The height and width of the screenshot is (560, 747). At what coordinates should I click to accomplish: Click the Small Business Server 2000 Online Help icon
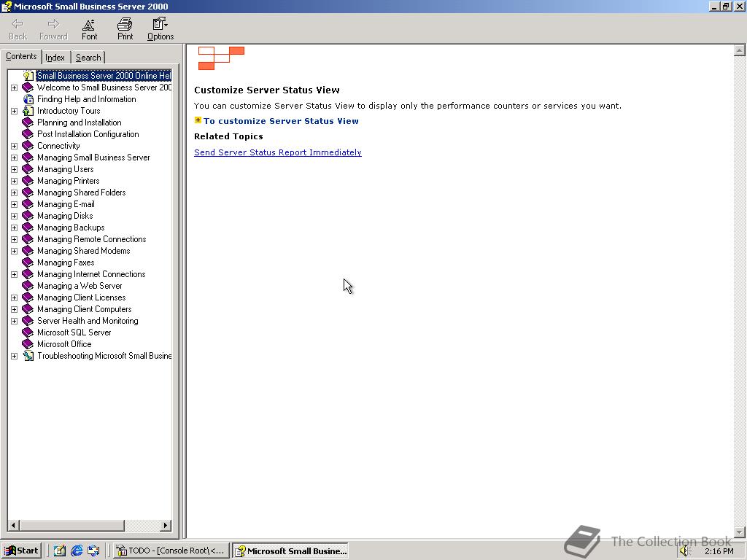28,76
